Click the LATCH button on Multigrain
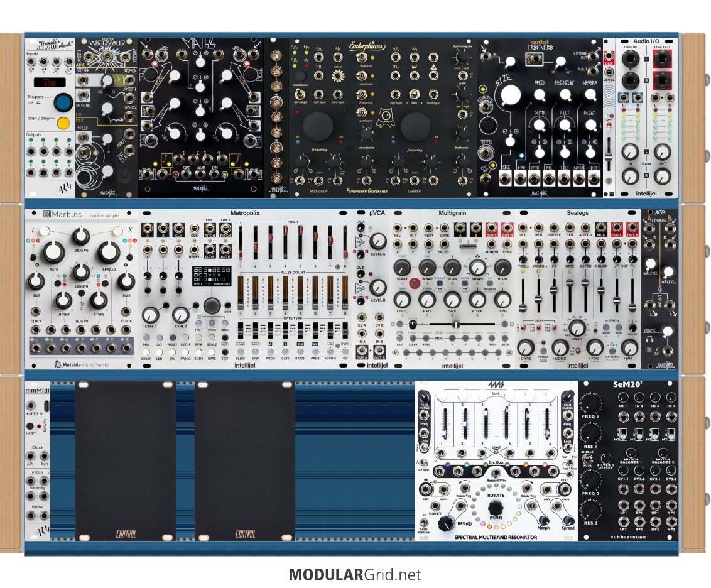This screenshot has width=711, height=588. point(505,338)
